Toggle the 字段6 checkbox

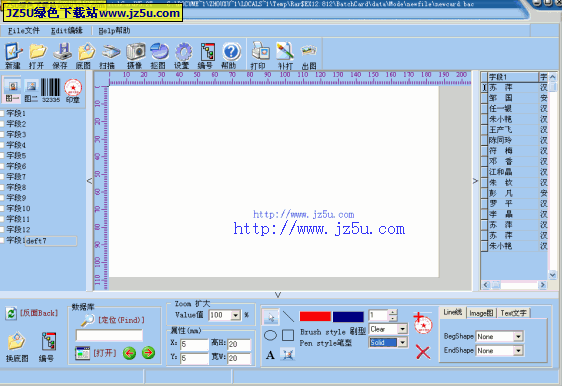pos(2,166)
